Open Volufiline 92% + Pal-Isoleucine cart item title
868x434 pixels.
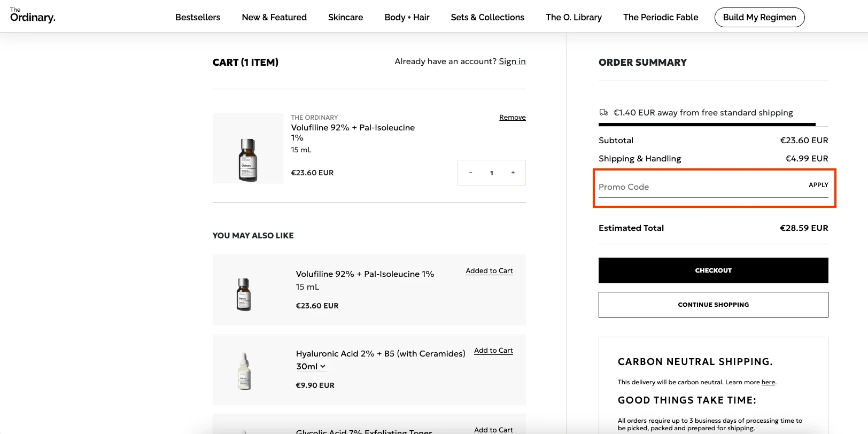pos(353,133)
